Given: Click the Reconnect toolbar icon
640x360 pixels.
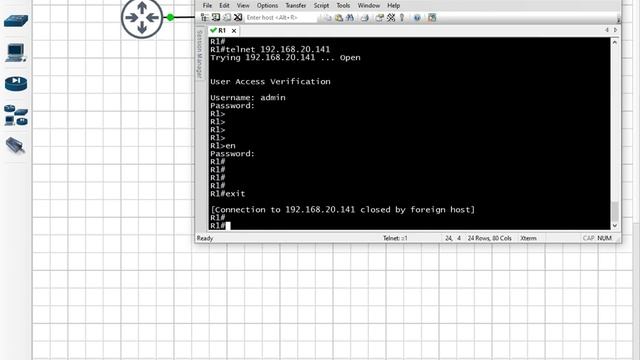Looking at the screenshot, I should (227, 18).
